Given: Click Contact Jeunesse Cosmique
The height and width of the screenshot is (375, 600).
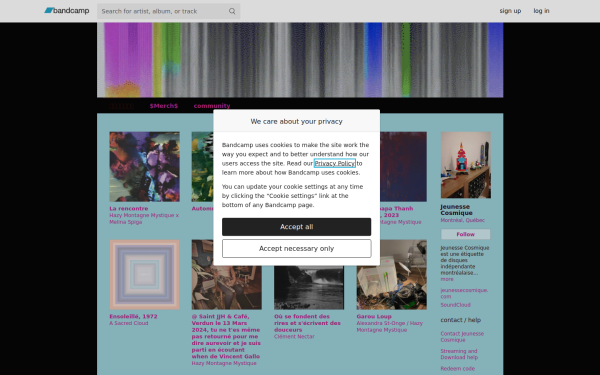Looking at the screenshot, I should tap(462, 337).
